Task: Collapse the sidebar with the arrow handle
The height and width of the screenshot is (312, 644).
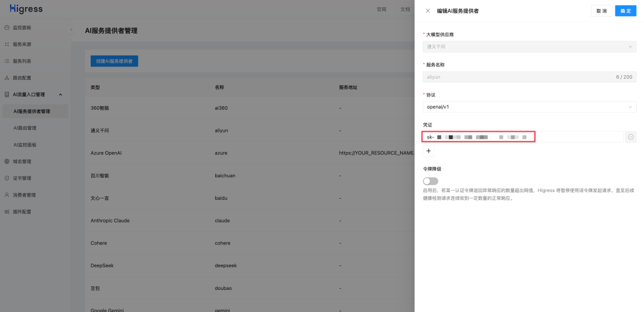Action: (71, 30)
